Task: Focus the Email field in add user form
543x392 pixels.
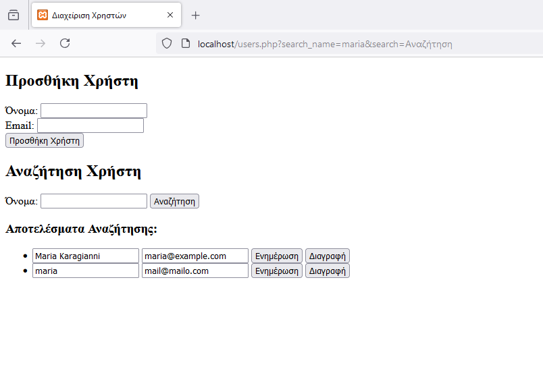Action: pyautogui.click(x=90, y=125)
